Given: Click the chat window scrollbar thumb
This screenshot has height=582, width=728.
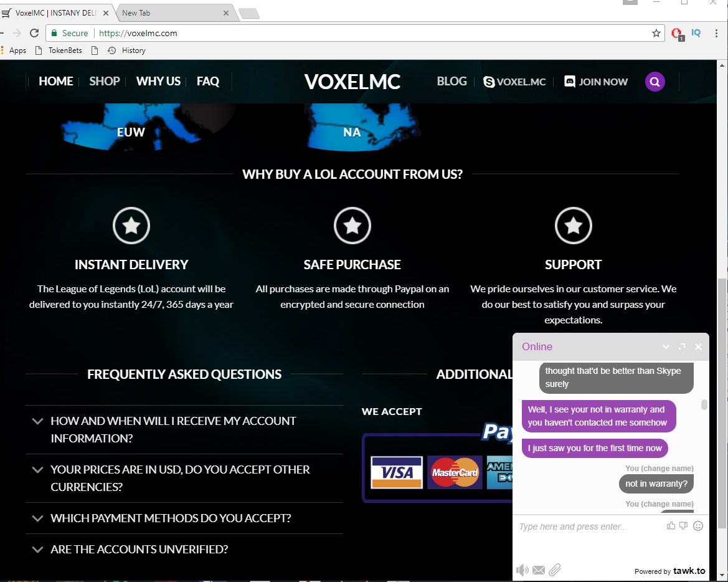Looking at the screenshot, I should (704, 404).
